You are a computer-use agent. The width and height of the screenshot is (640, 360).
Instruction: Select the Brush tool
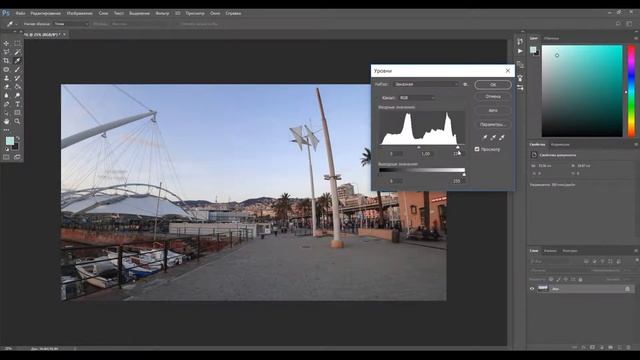pyautogui.click(x=18, y=69)
